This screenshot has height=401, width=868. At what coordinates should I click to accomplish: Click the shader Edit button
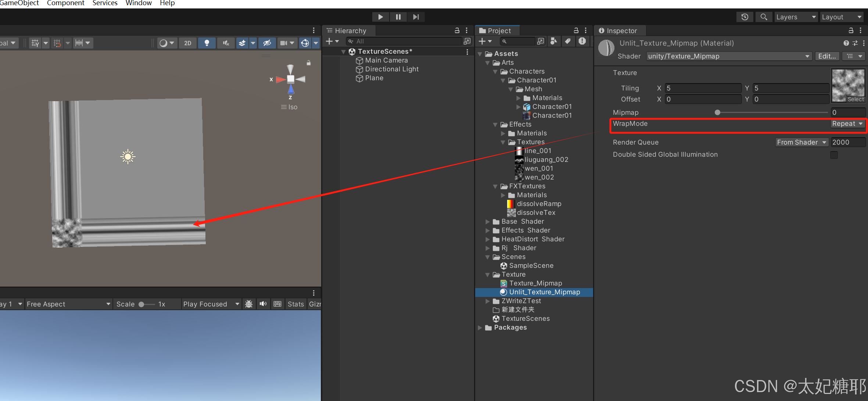pos(827,56)
